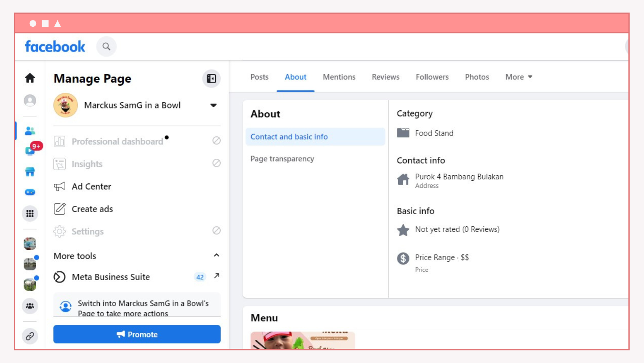Open third shortcut thumbnail in left rail
The width and height of the screenshot is (644, 363).
pos(30,284)
